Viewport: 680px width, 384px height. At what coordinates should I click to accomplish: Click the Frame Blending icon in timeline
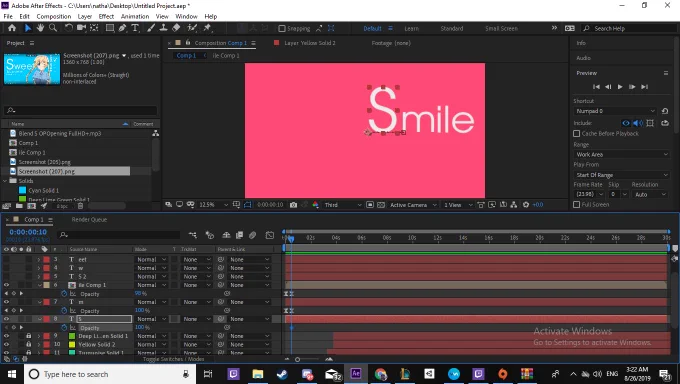pos(239,235)
